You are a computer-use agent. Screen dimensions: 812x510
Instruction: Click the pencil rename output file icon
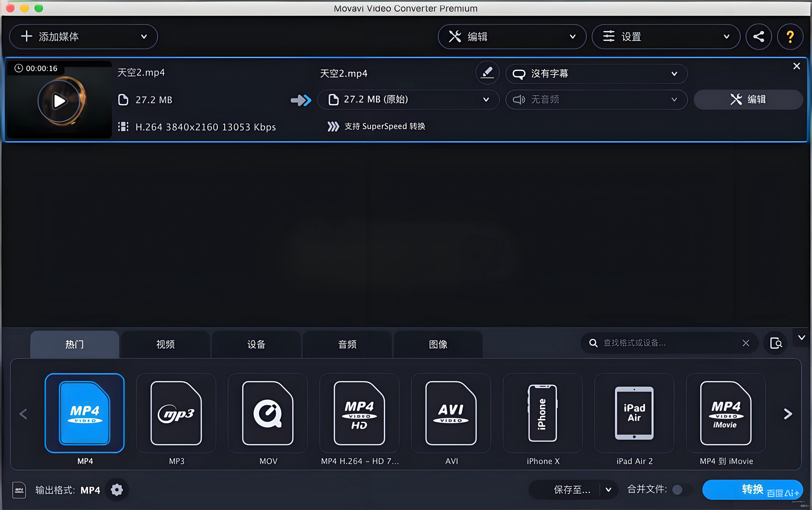pyautogui.click(x=487, y=73)
